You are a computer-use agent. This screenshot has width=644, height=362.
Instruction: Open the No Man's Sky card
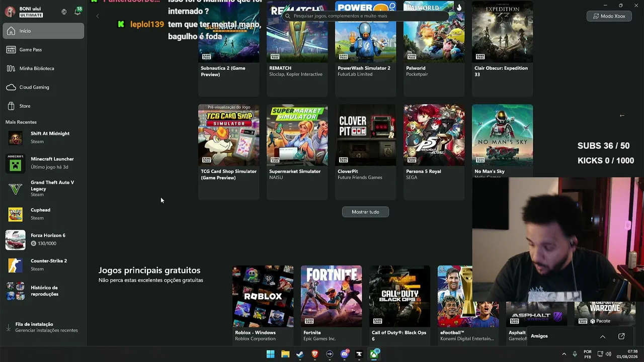tap(502, 141)
